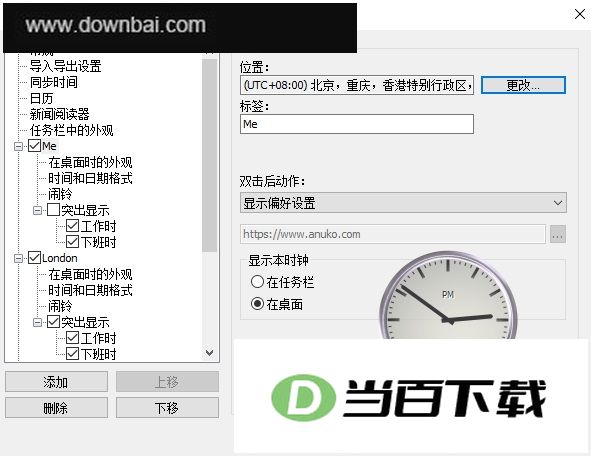
Task: Select 同步时间 tree item
Action: [x=54, y=82]
